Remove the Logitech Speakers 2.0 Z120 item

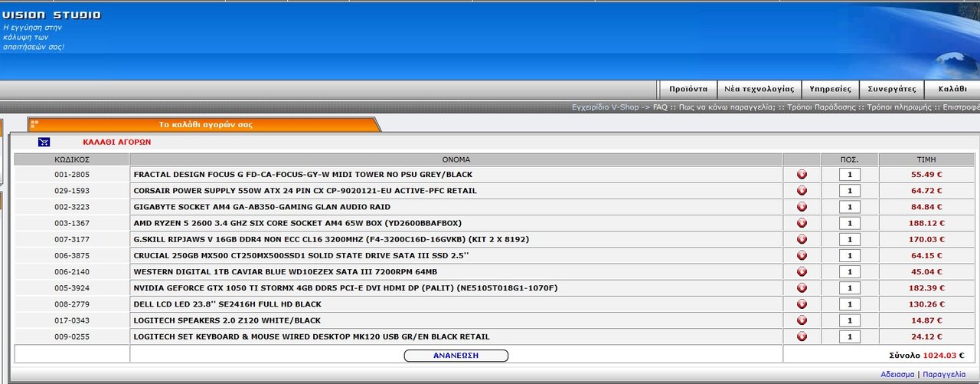pyautogui.click(x=802, y=320)
